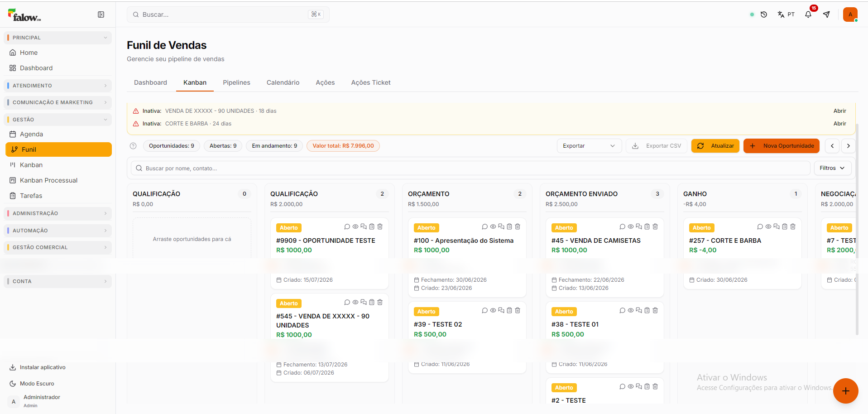Click the Exportar CSV button
The width and height of the screenshot is (868, 414).
[657, 146]
